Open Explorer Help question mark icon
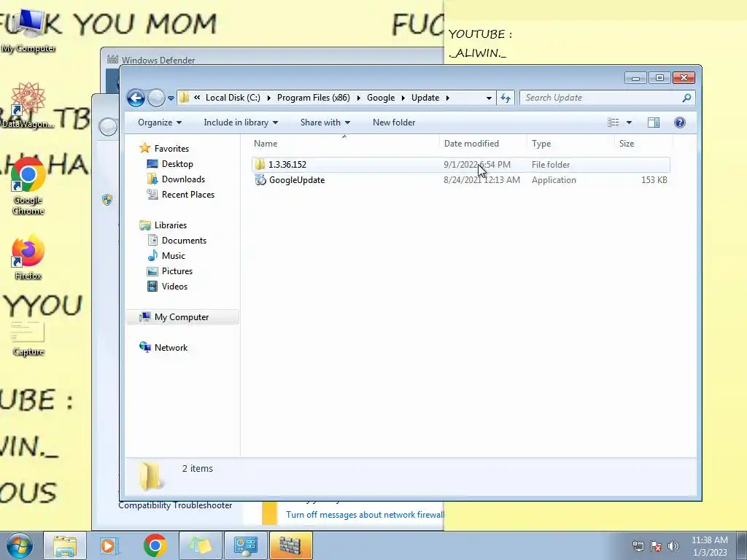Image resolution: width=747 pixels, height=560 pixels. [680, 122]
